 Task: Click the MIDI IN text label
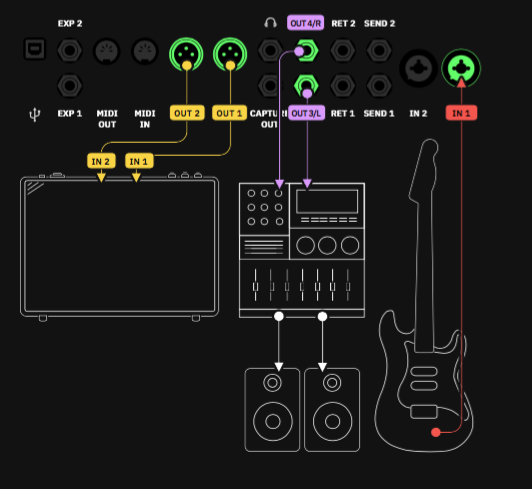[x=145, y=119]
